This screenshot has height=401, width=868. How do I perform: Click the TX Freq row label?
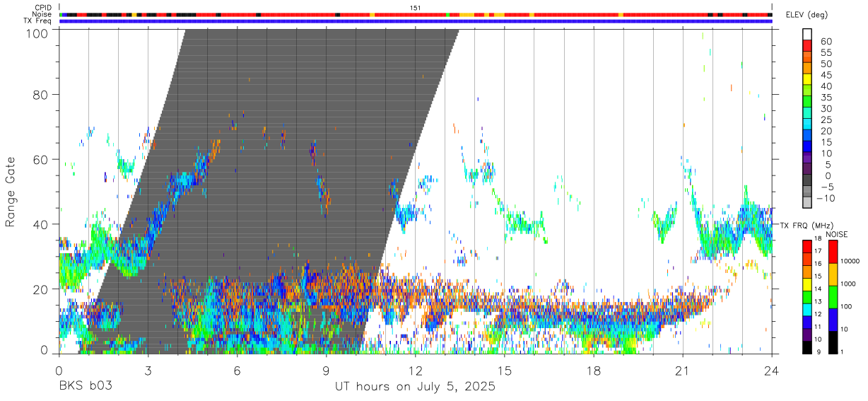coord(39,21)
